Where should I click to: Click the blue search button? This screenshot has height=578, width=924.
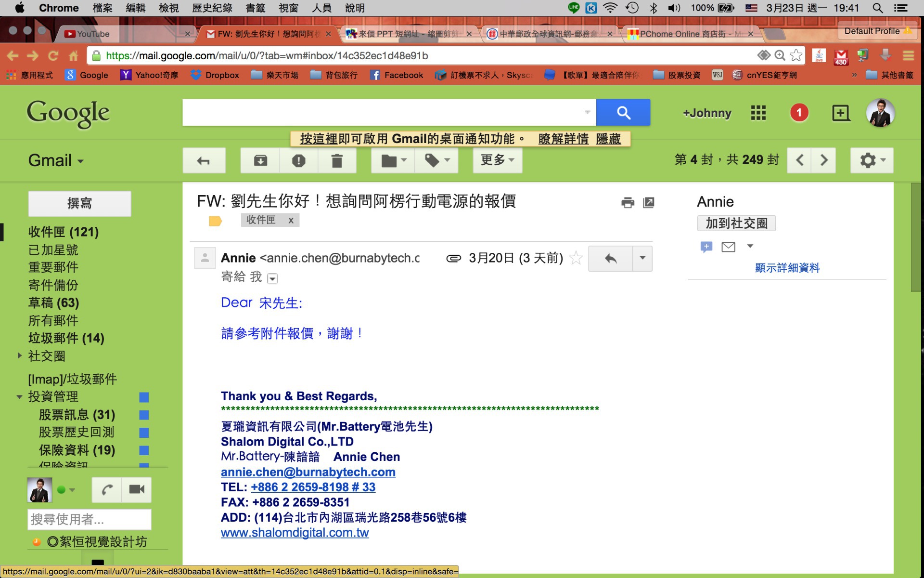[623, 113]
